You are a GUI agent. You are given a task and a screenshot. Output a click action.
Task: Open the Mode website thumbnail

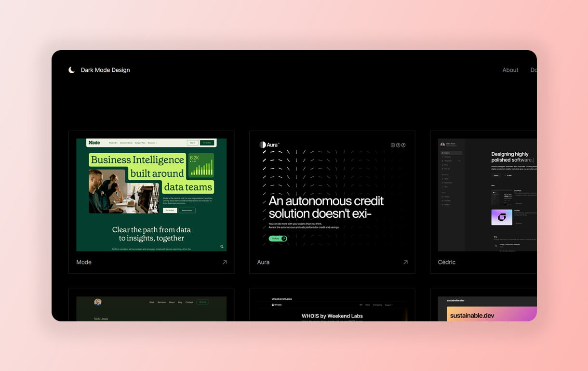(151, 195)
